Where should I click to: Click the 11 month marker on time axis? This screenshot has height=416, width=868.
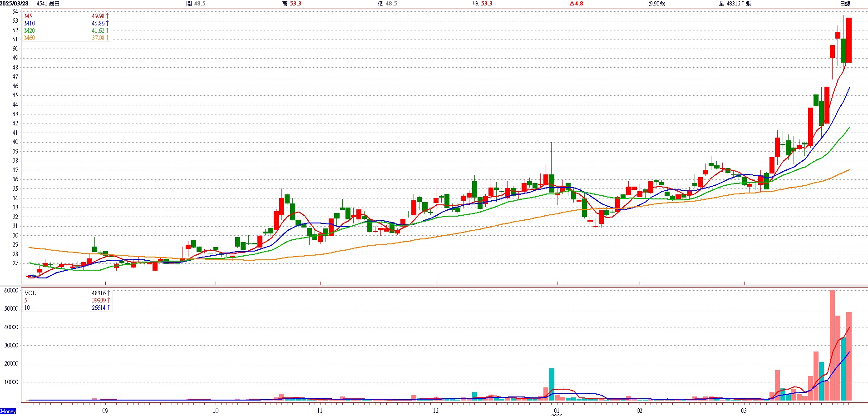(320, 411)
